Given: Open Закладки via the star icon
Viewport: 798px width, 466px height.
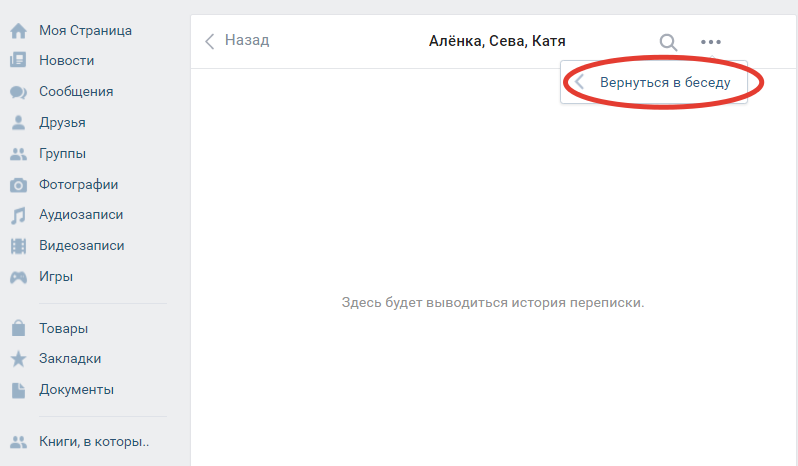Looking at the screenshot, I should click(x=18, y=359).
